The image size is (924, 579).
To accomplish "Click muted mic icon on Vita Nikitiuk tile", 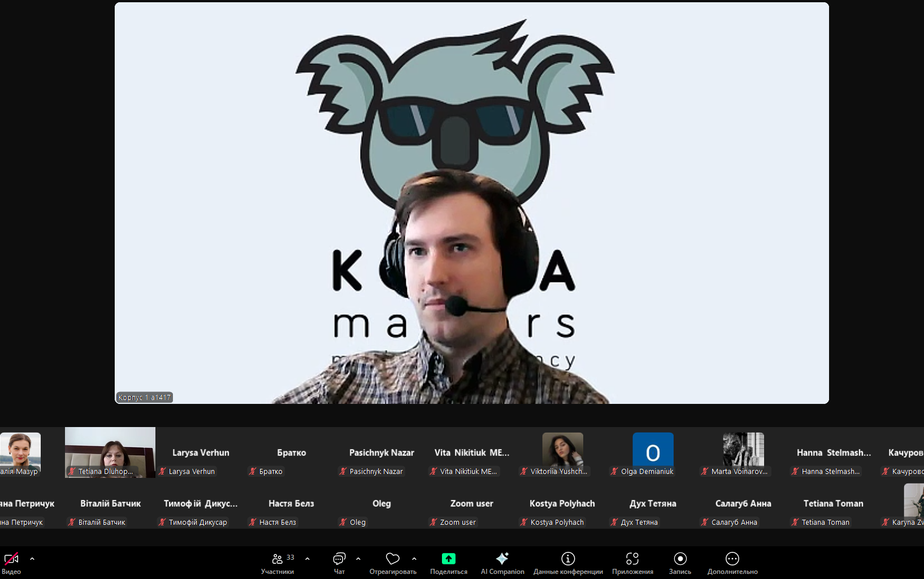I will (433, 471).
